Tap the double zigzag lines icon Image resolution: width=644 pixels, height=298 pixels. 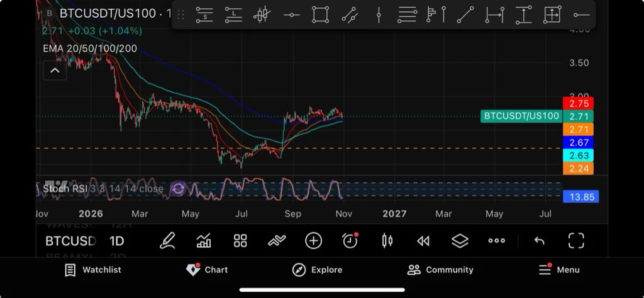[277, 241]
